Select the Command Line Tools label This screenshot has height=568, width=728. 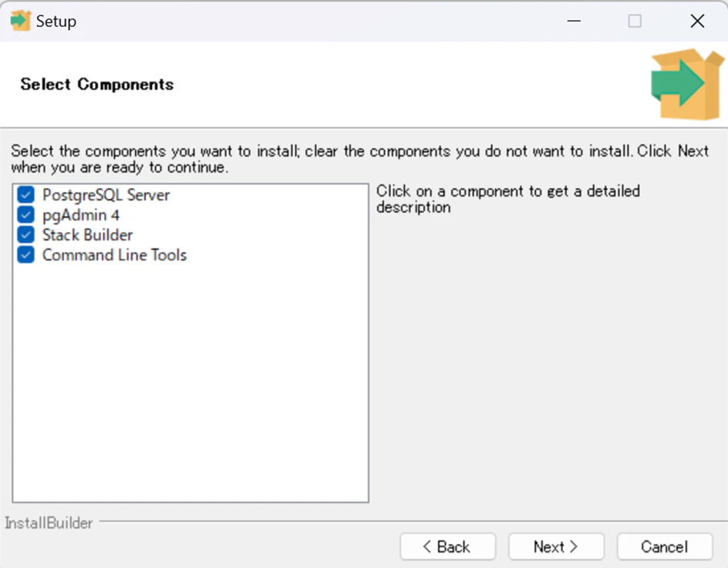click(x=114, y=255)
